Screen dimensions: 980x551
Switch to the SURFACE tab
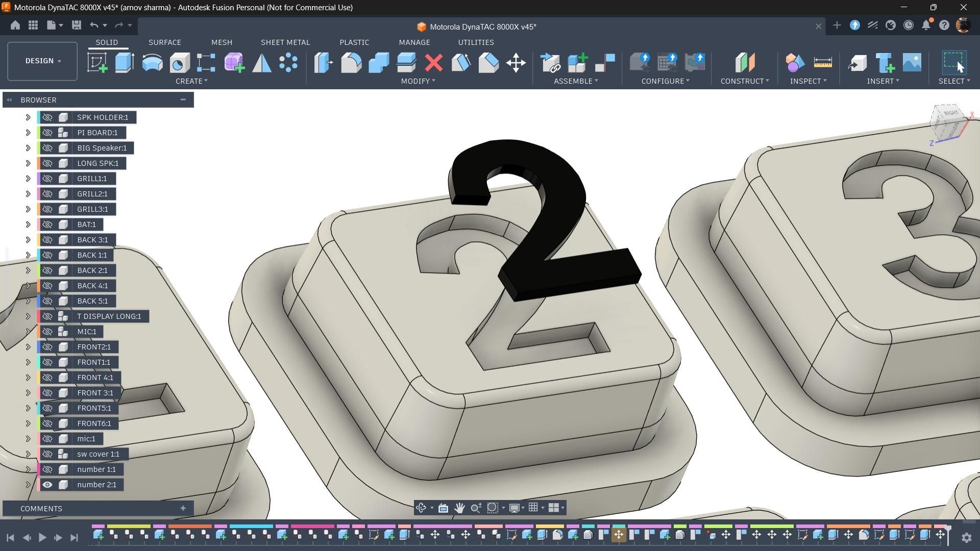(x=165, y=42)
